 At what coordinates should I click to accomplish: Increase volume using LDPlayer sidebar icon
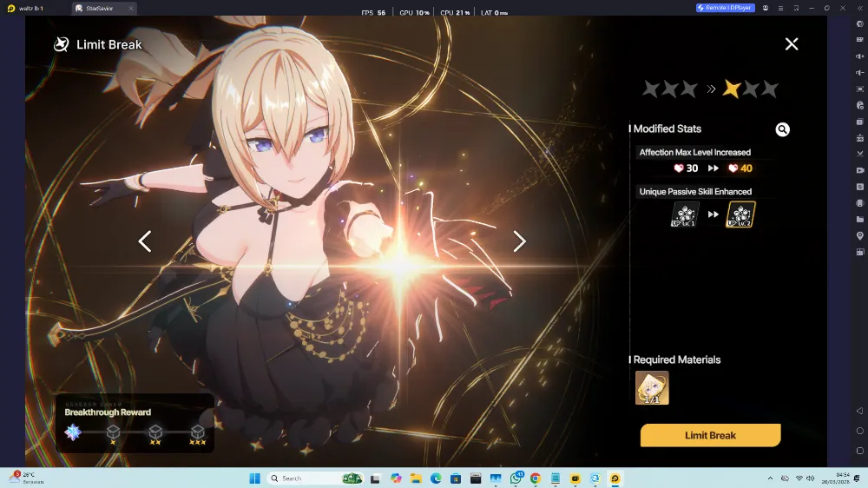(x=859, y=56)
